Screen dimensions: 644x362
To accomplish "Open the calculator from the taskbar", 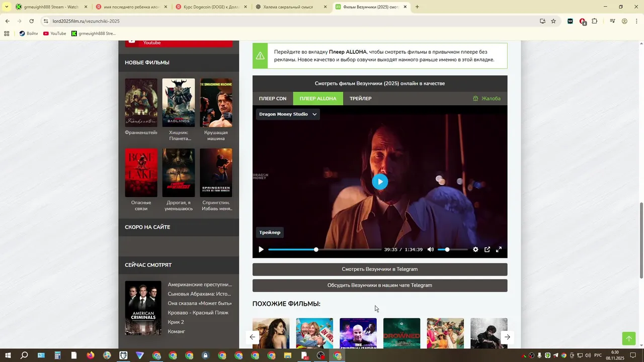I will (x=57, y=355).
